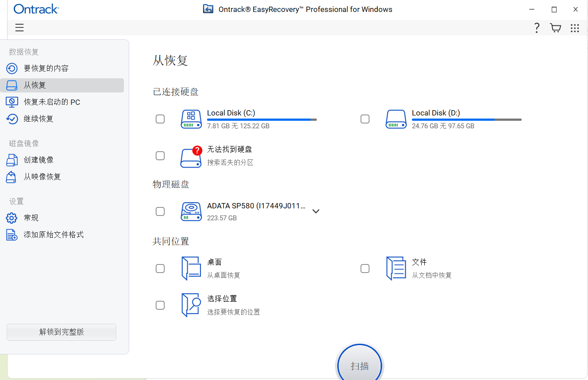Screen dimensions: 588x380
Task: Open 创建镜像 menu entry
Action: coord(62,160)
